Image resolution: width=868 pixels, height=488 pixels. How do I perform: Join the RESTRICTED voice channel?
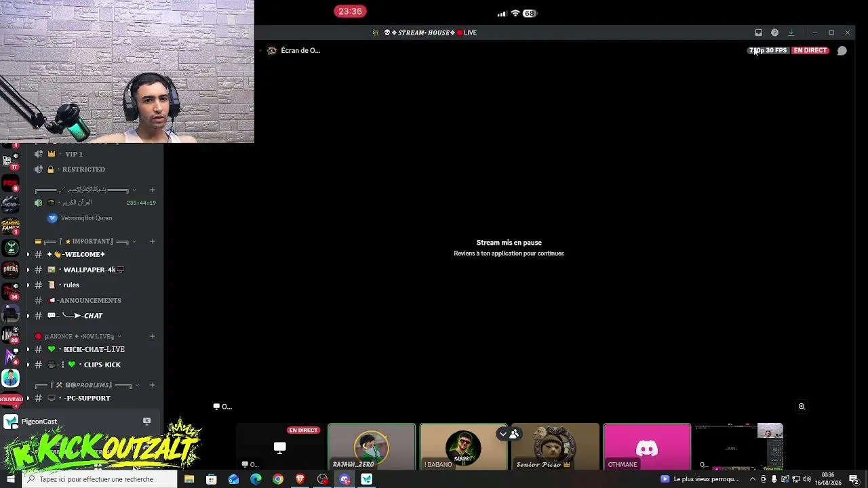click(x=95, y=169)
